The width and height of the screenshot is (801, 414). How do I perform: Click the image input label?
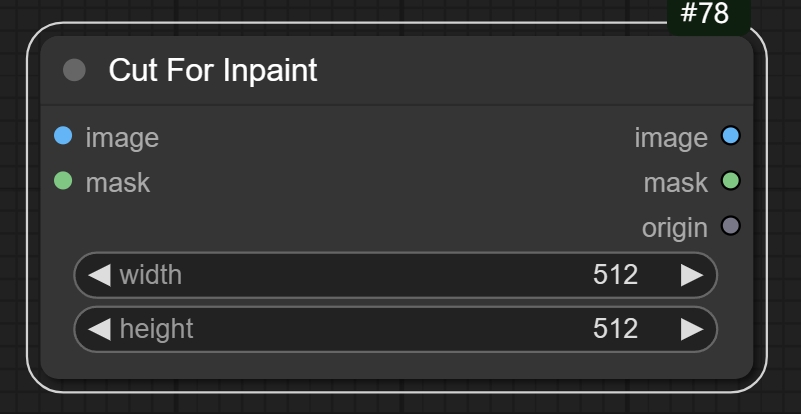[x=122, y=137]
